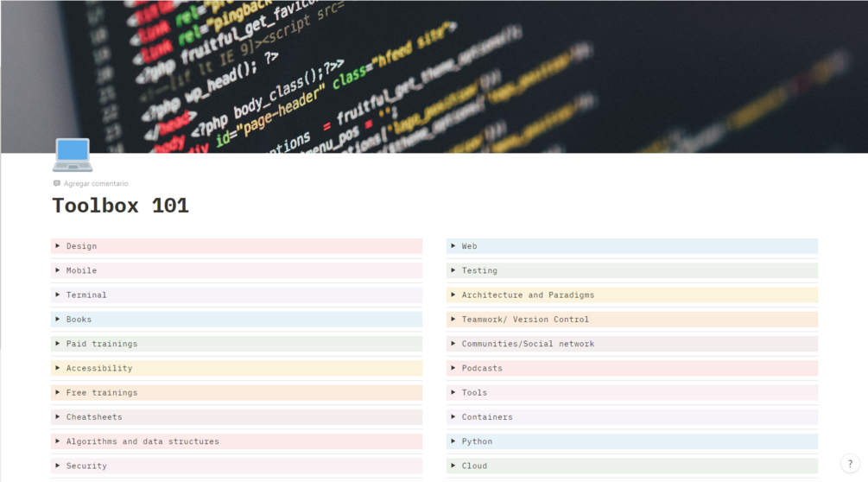Expand the Web toggle arrow
868x482 pixels.
pyautogui.click(x=453, y=245)
